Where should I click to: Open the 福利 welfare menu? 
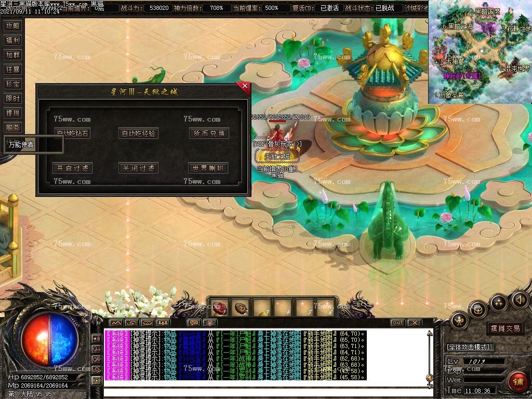[13, 41]
